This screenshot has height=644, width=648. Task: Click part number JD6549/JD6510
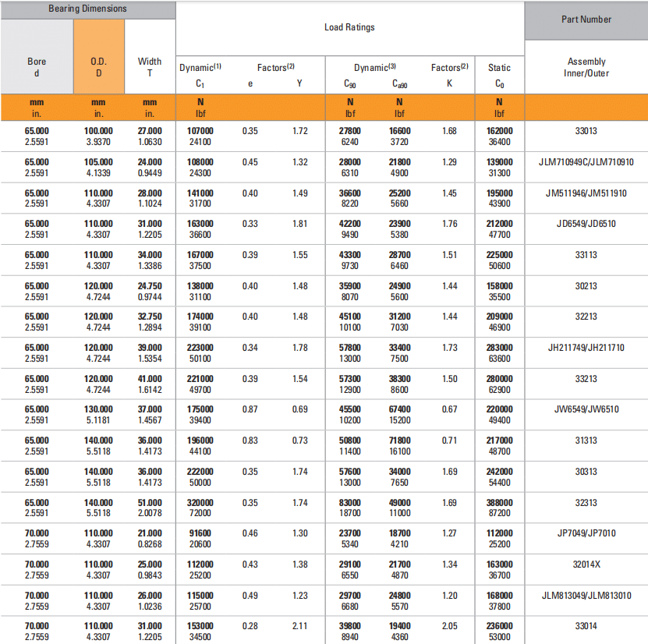586,224
